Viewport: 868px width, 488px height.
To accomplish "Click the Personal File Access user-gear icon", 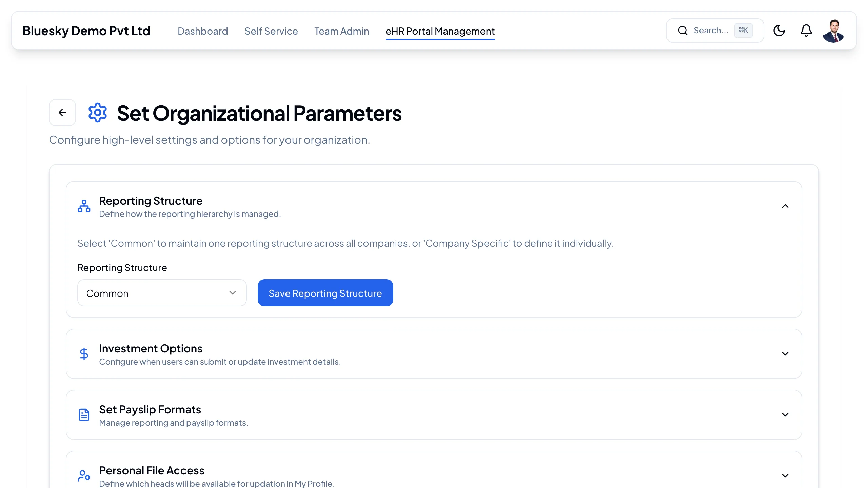I will [84, 475].
